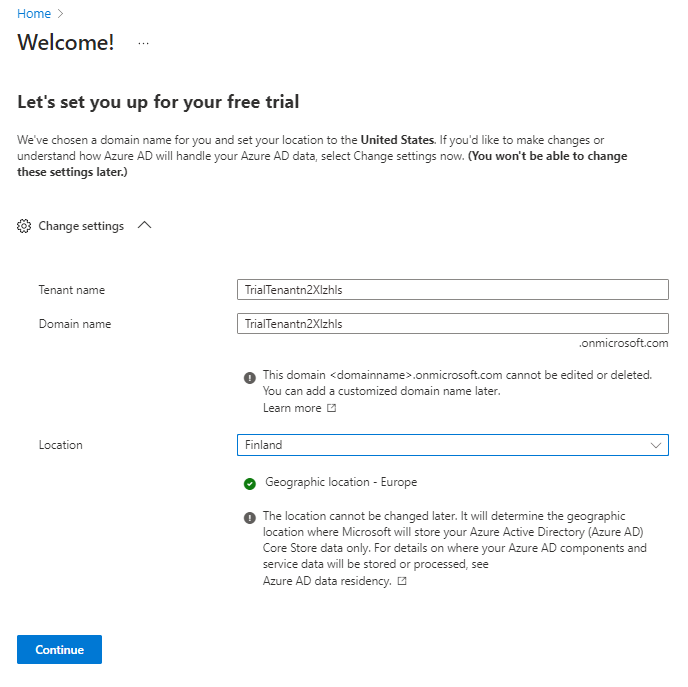
Task: Click the gear icon beside Change settings
Action: (25, 226)
